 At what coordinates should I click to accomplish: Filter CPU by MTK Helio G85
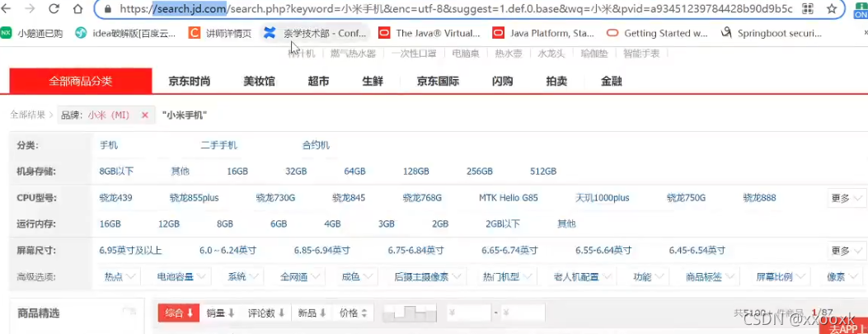(x=508, y=198)
